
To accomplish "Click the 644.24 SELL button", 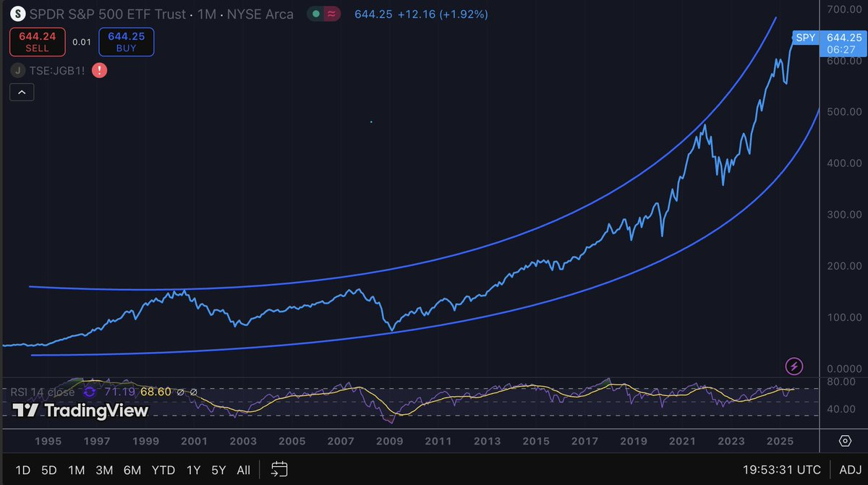I will [x=38, y=40].
